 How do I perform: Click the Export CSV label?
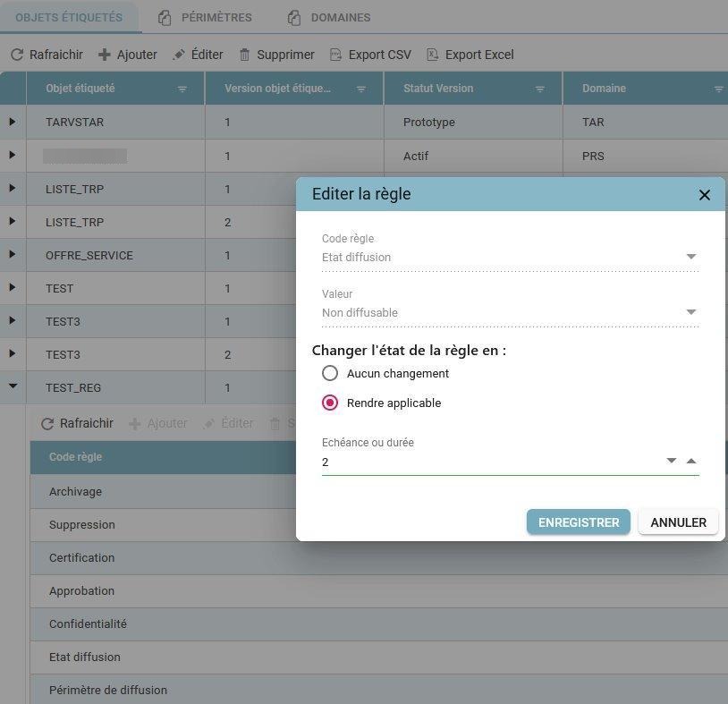coord(380,55)
